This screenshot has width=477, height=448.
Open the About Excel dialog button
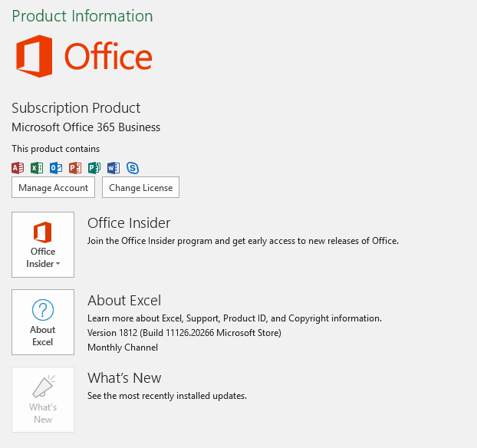[x=43, y=322]
